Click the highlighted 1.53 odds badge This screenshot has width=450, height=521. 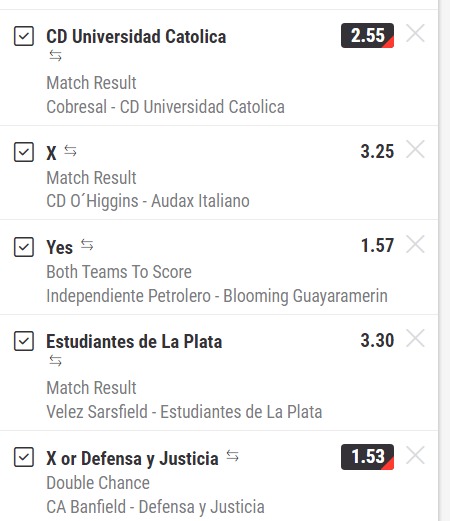(367, 457)
